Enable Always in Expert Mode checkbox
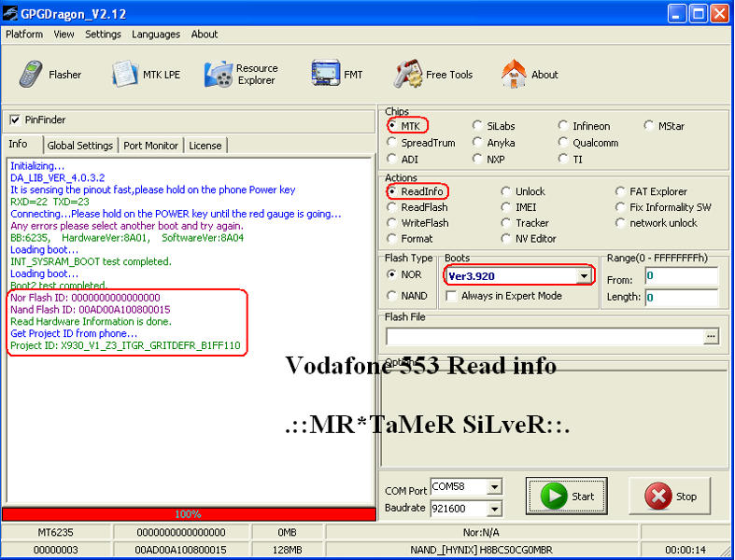The height and width of the screenshot is (560, 735). pyautogui.click(x=451, y=296)
